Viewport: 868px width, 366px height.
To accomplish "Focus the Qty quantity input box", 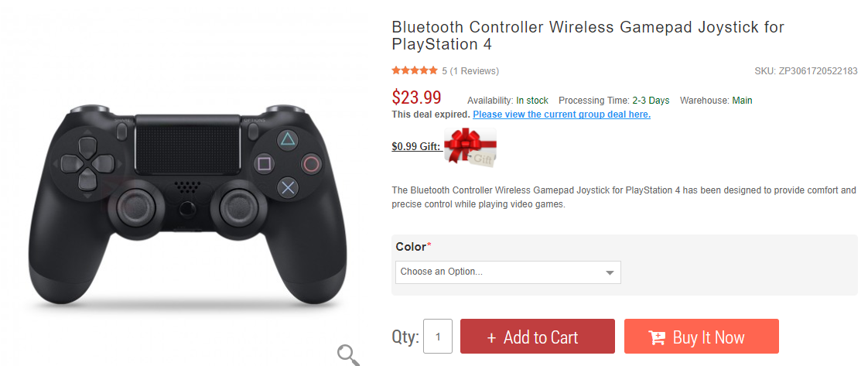I will coord(438,337).
